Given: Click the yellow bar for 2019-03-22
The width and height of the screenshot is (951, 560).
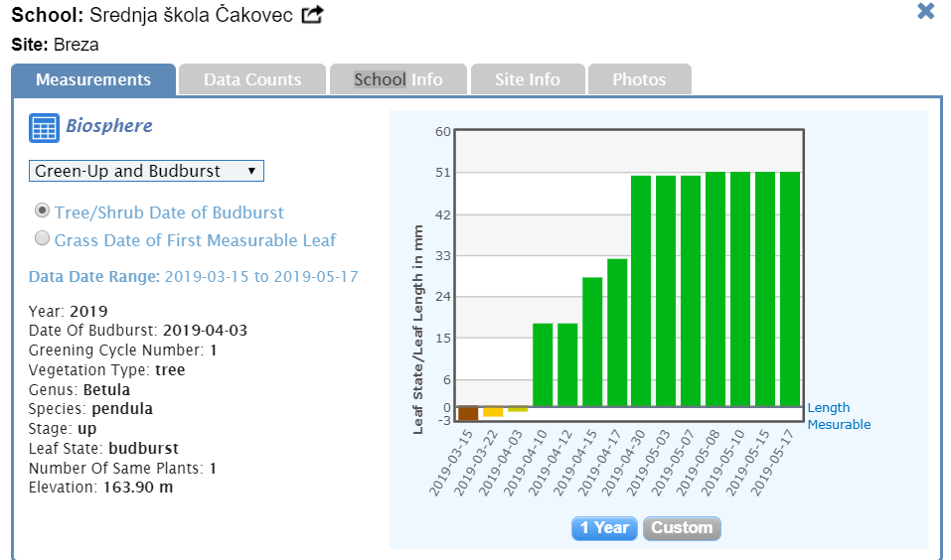Looking at the screenshot, I should 493,412.
